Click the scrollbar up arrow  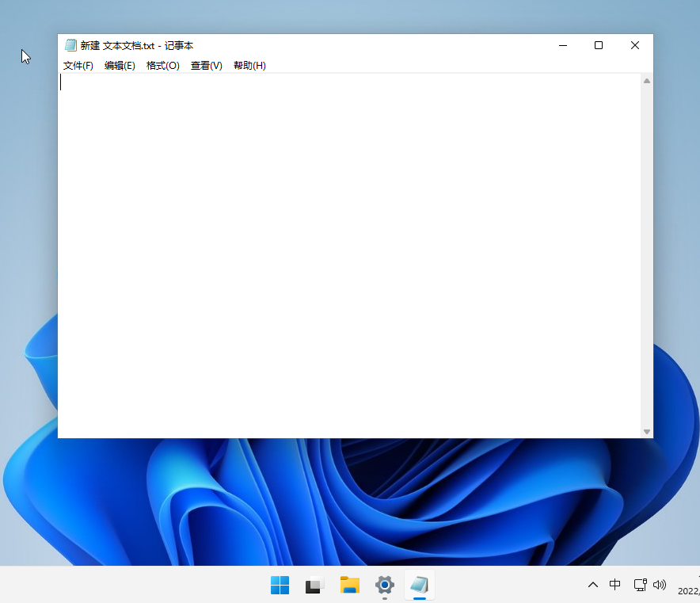(646, 81)
